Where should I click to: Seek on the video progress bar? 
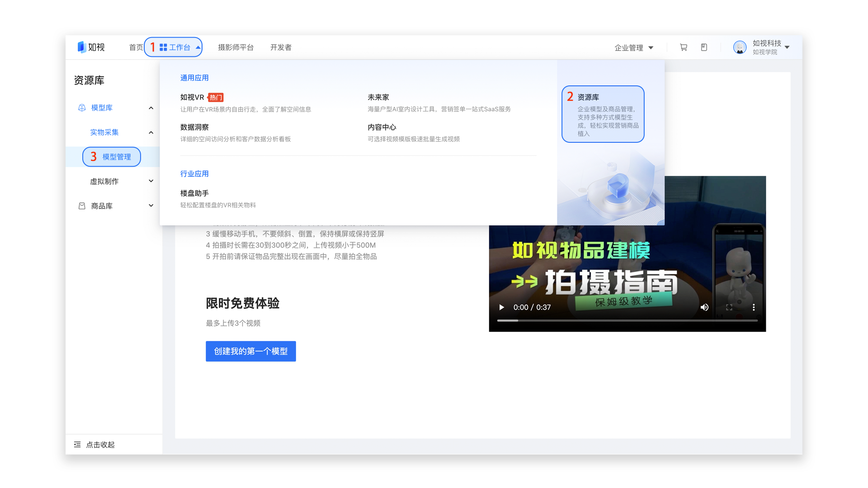click(627, 320)
